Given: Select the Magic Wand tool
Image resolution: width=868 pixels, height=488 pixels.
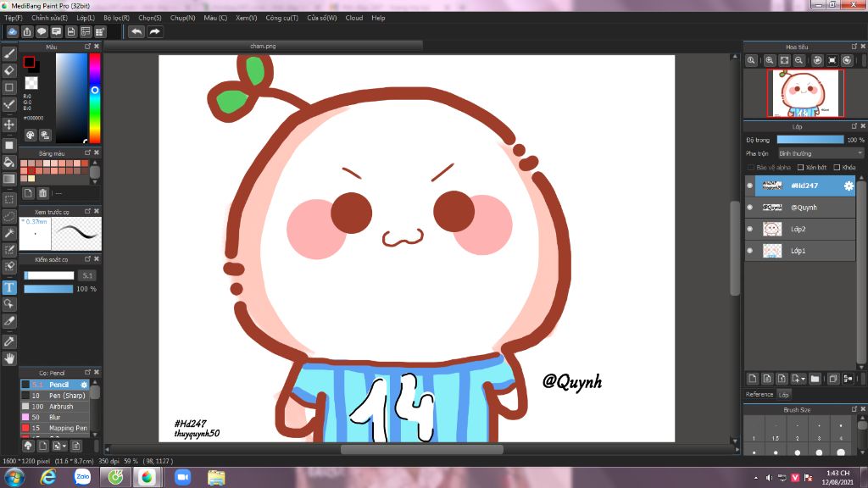Looking at the screenshot, I should point(9,234).
